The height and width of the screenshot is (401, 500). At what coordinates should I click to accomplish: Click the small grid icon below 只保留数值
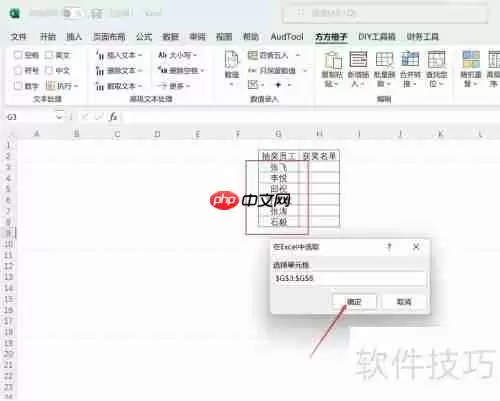(253, 85)
